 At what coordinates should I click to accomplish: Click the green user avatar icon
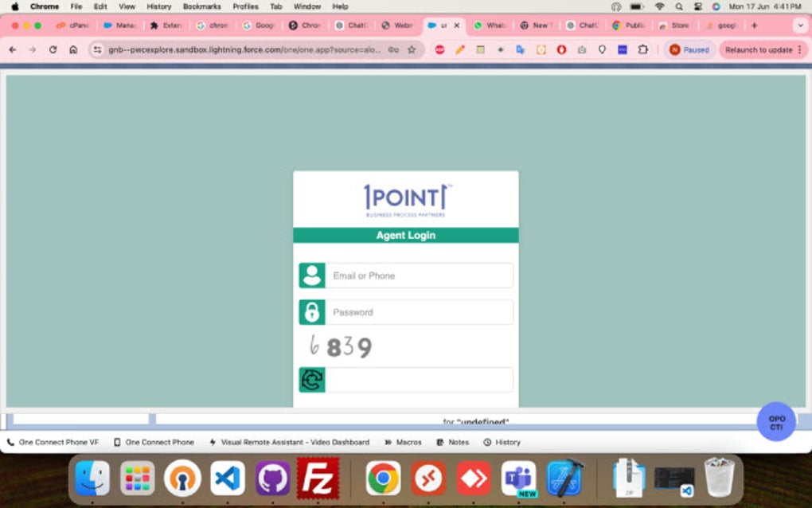coord(312,275)
